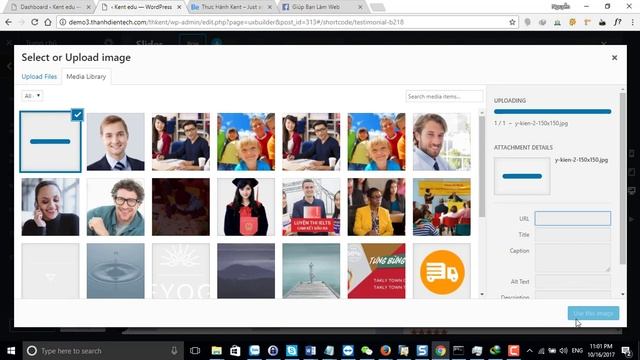Click the media grid vertical scrollbar

(482, 167)
